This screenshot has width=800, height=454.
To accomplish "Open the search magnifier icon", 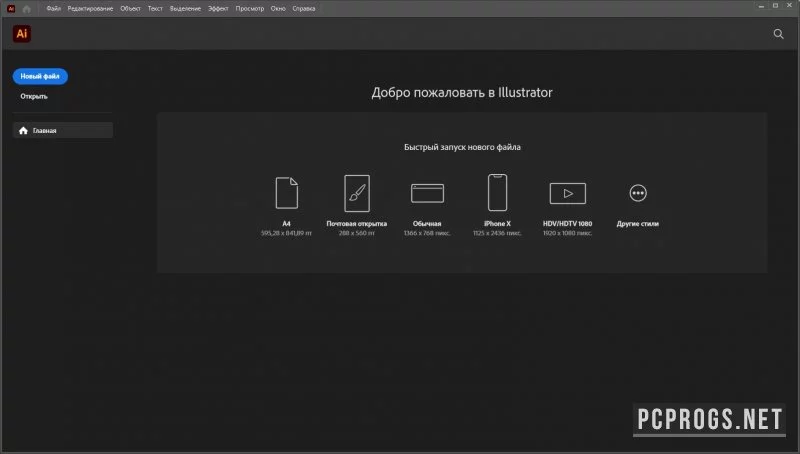I will click(x=778, y=34).
